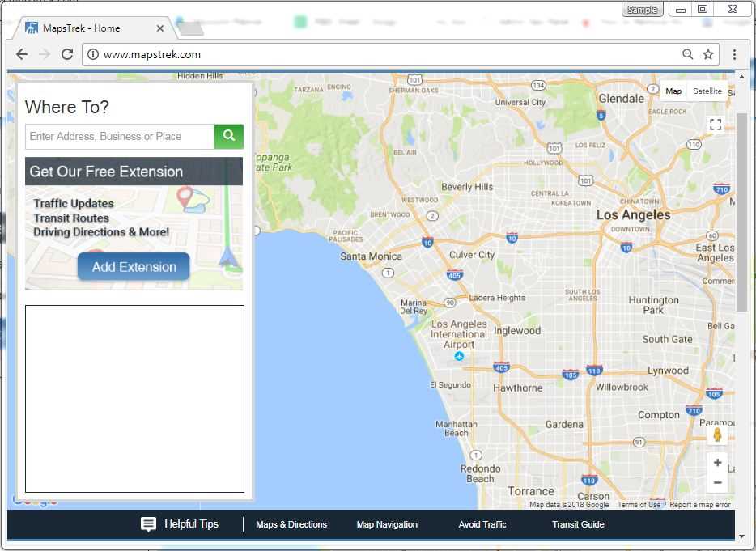
Task: View site information icon in address bar
Action: [92, 54]
